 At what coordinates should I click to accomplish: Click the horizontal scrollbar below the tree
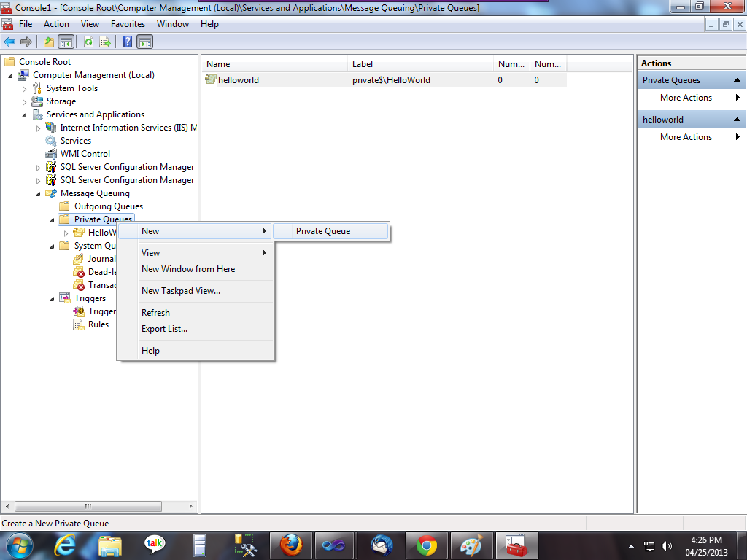tap(89, 505)
